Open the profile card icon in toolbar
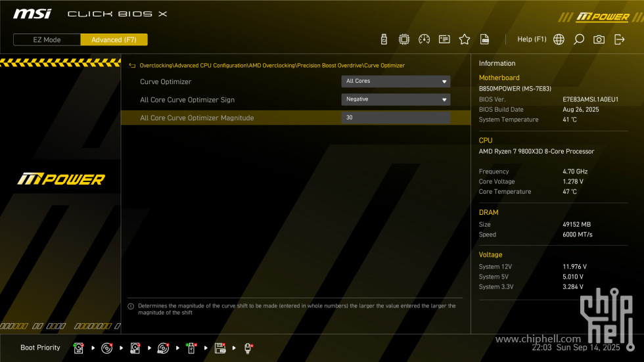This screenshot has height=362, width=644. coord(444,39)
